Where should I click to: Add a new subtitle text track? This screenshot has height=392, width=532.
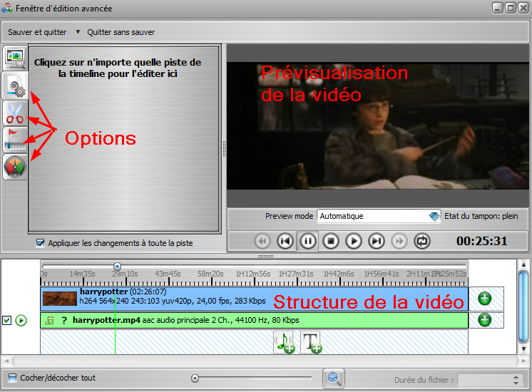click(x=311, y=343)
